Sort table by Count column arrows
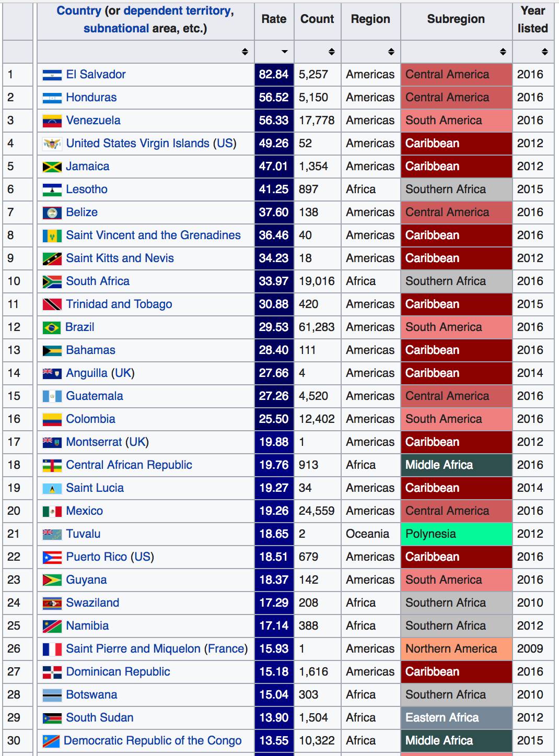The height and width of the screenshot is (756, 559). [331, 52]
